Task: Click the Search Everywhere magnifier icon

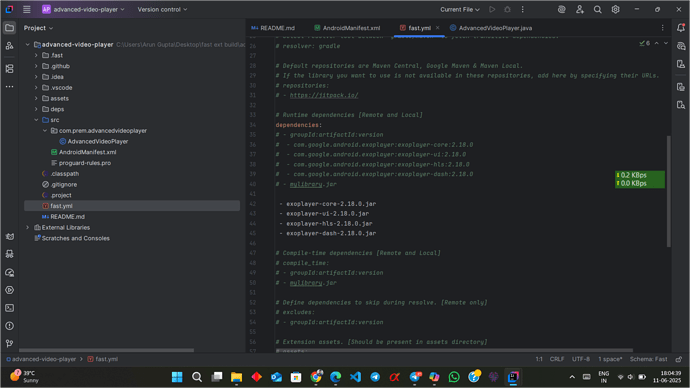Action: point(597,9)
